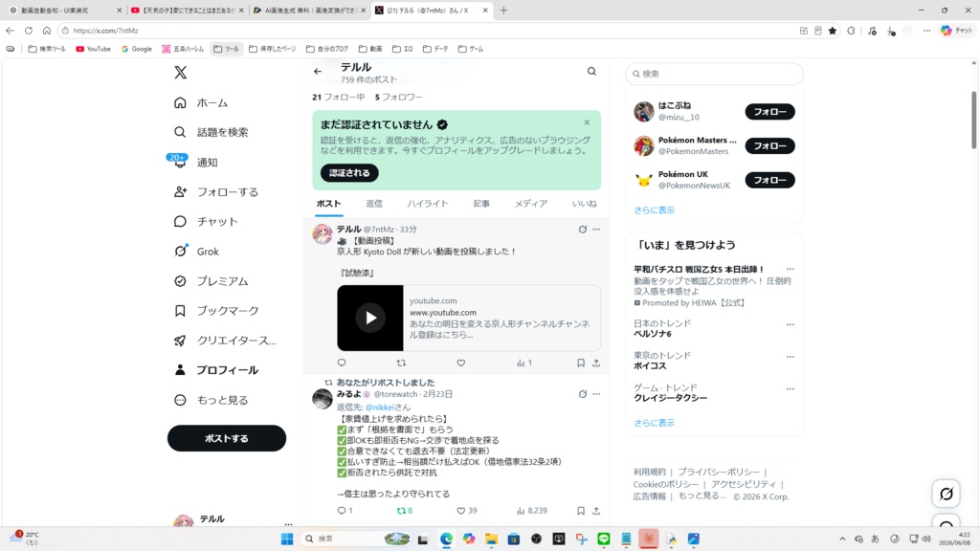Open more options on テルル post

[x=596, y=230]
